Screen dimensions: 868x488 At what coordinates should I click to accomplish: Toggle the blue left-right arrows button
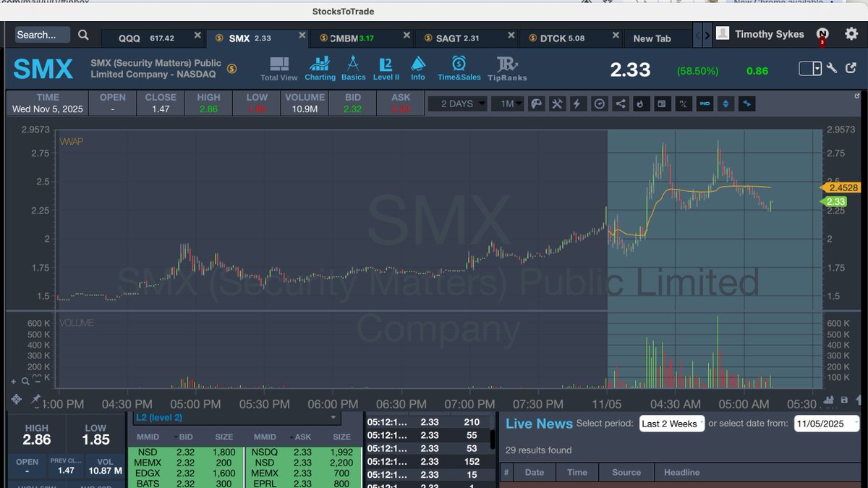(x=746, y=104)
